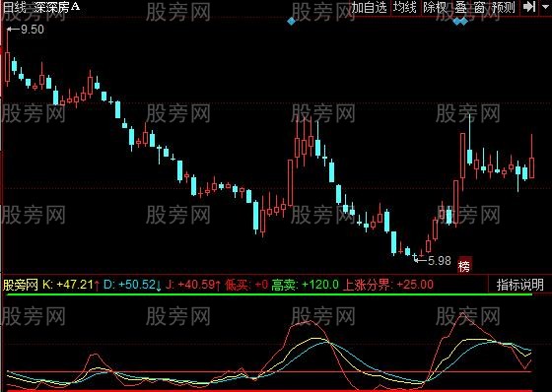Screen dimensions: 552x392
Task: Open the 指标说明 indicator description
Action: [x=520, y=285]
